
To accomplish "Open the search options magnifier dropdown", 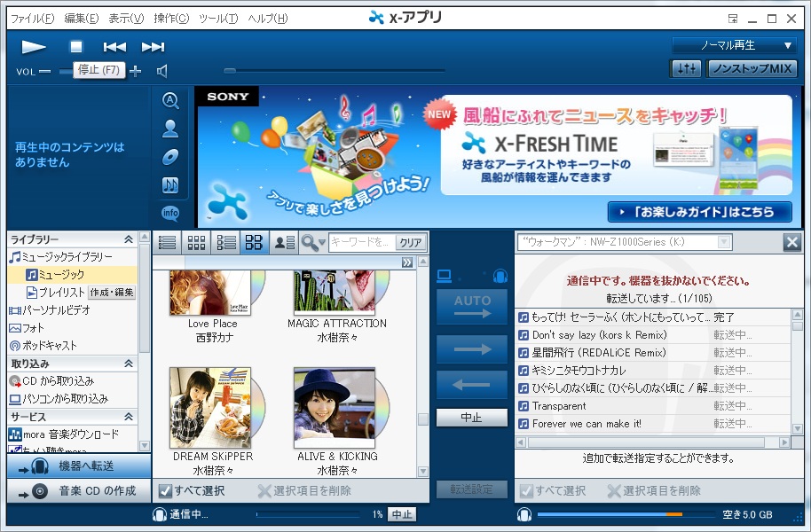I will [x=313, y=242].
